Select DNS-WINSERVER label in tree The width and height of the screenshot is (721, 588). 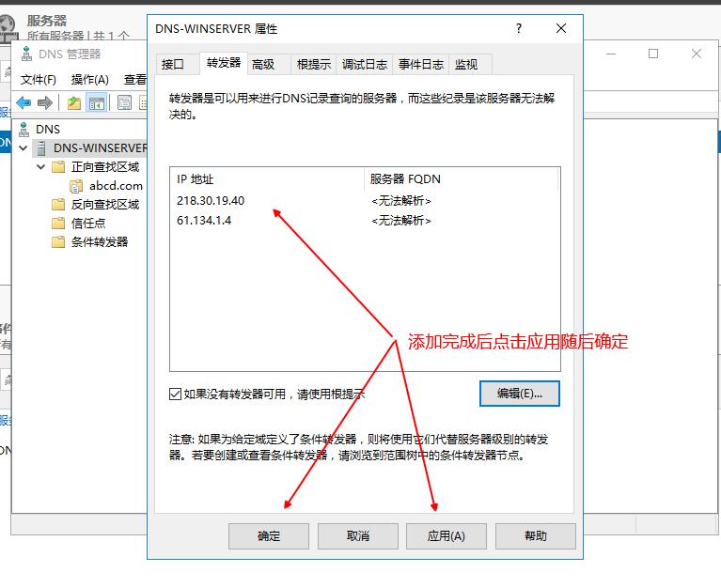tap(101, 147)
